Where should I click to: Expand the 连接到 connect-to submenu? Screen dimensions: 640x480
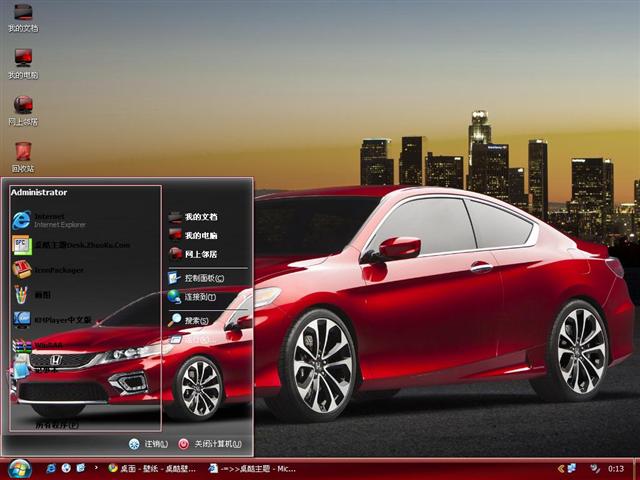198,297
